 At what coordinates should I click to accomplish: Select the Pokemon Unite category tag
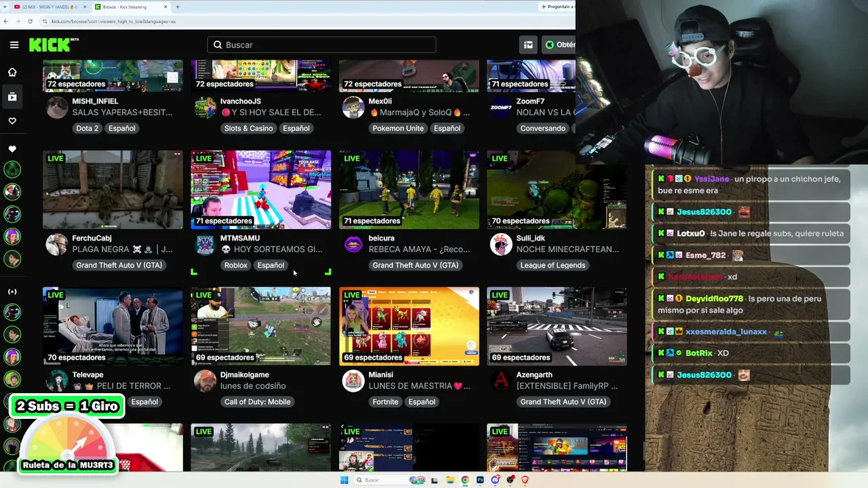click(398, 128)
